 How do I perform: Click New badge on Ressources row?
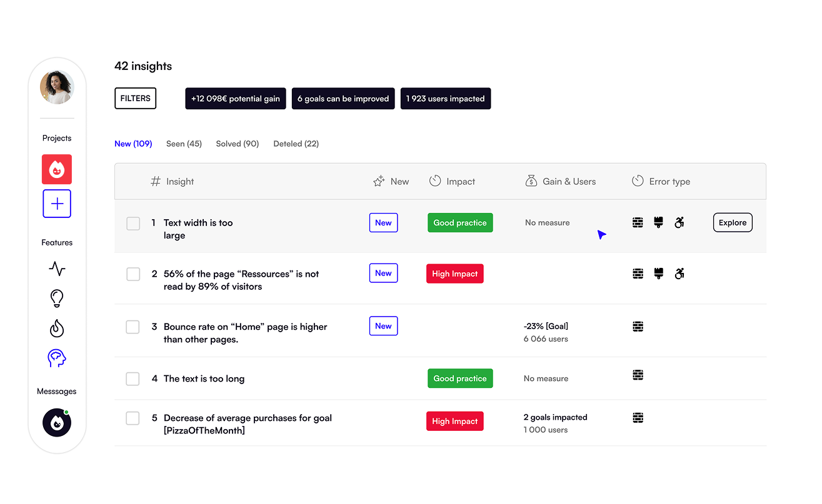click(x=383, y=273)
